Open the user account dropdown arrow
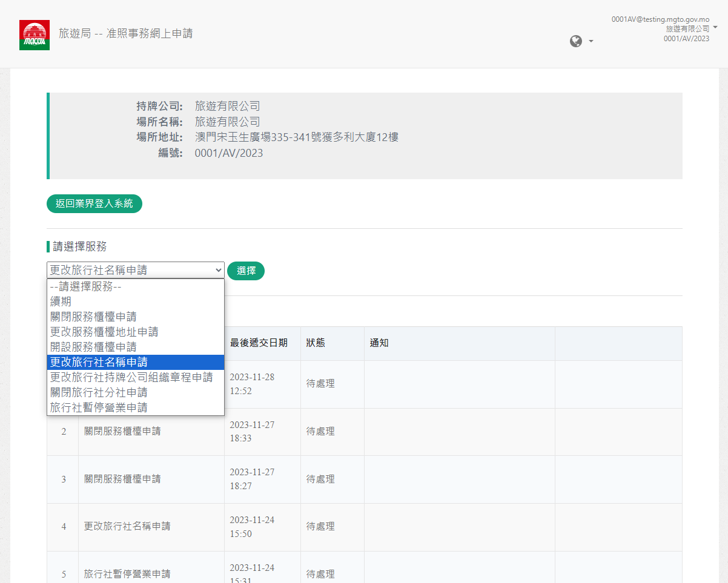 tap(715, 28)
